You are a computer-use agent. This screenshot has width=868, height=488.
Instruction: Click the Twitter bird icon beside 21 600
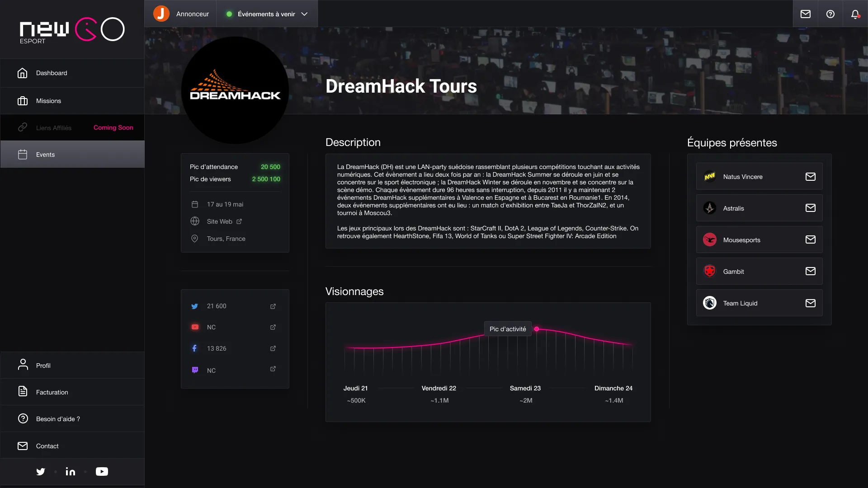coord(195,306)
